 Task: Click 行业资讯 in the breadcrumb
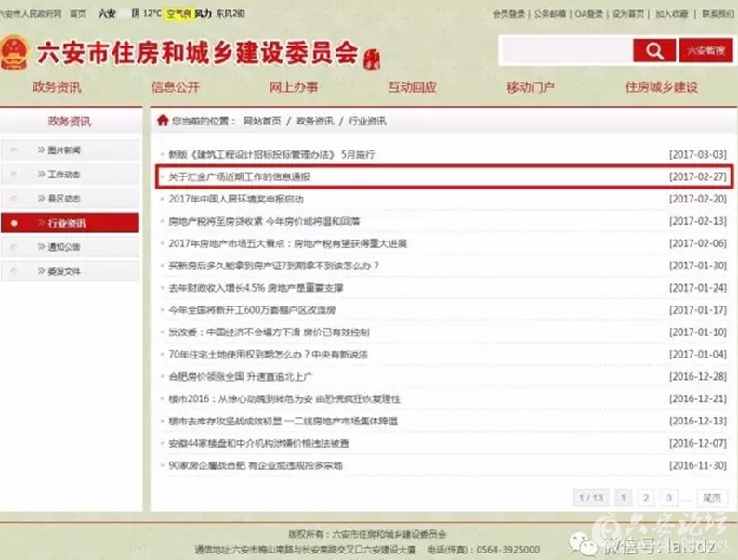[367, 122]
